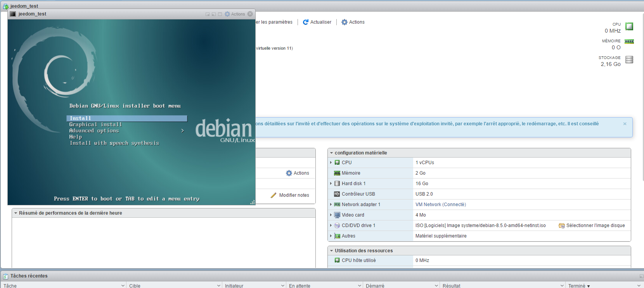The image size is (644, 288).
Task: Minimize the Tâches récentes panel
Action: click(641, 276)
